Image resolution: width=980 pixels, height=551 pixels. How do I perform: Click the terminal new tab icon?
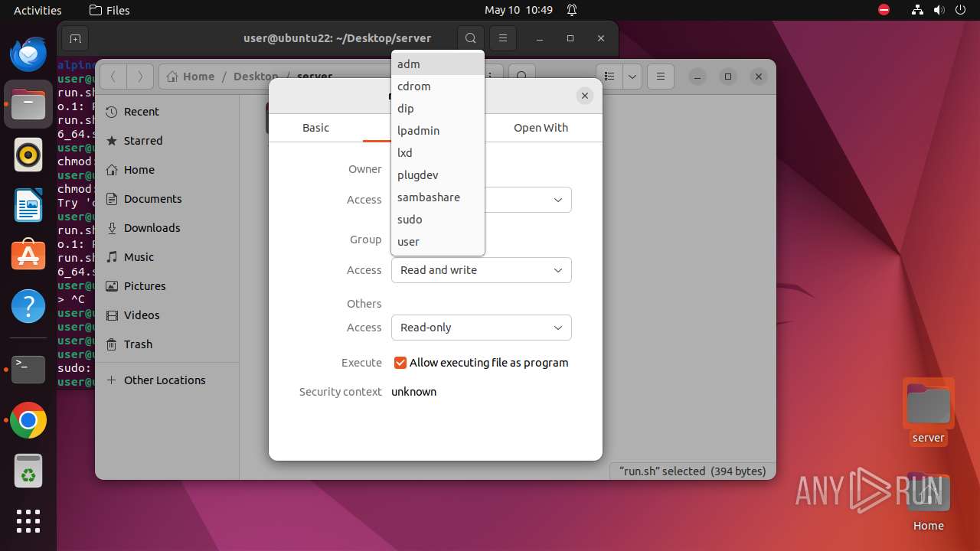coord(75,38)
